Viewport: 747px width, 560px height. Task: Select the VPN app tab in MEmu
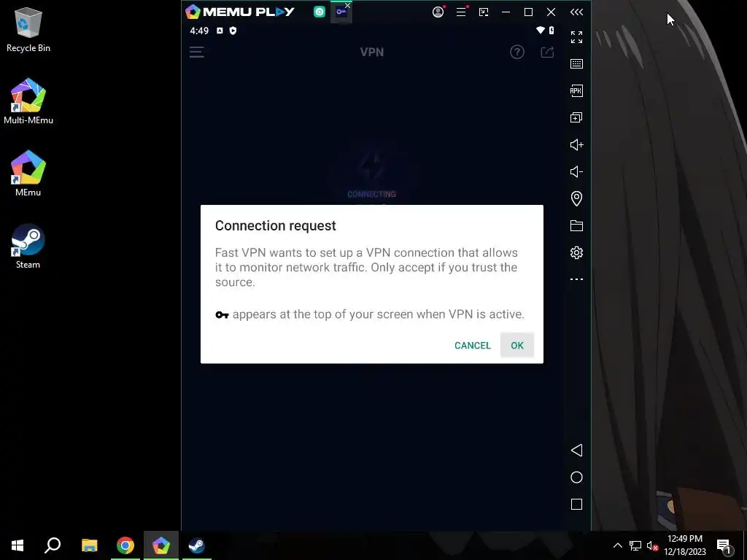coord(341,12)
